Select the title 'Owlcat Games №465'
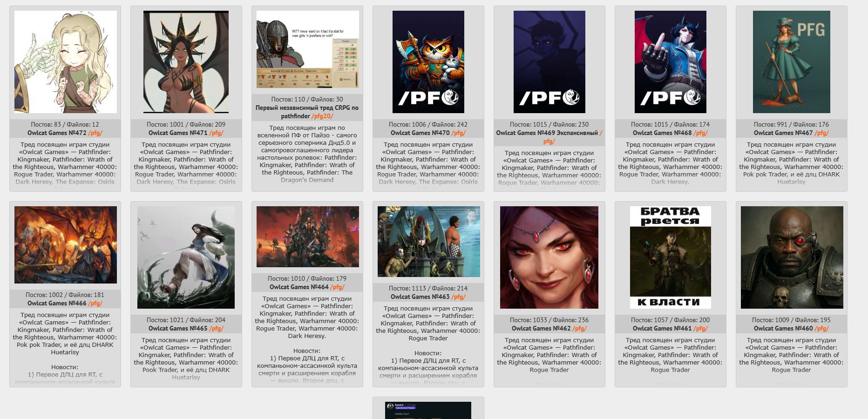Viewport: 868px width, 419px height. pyautogui.click(x=178, y=328)
